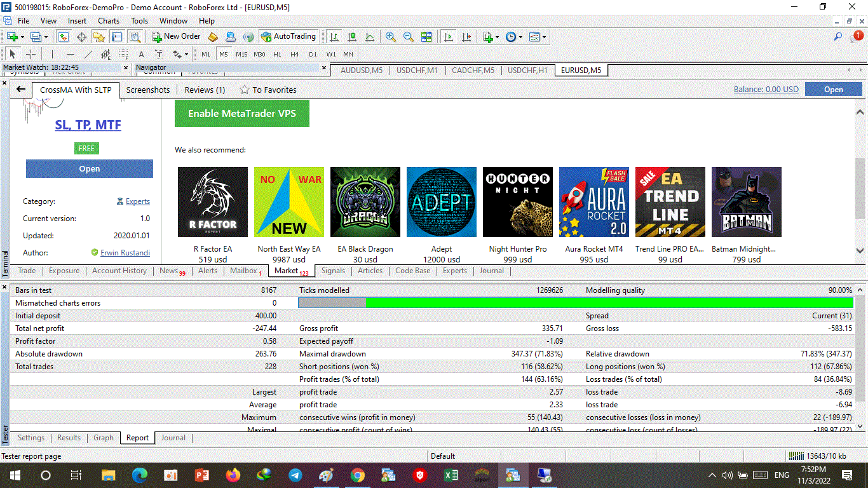This screenshot has width=868, height=488.
Task: Open the Account History terminal tab
Action: 119,271
